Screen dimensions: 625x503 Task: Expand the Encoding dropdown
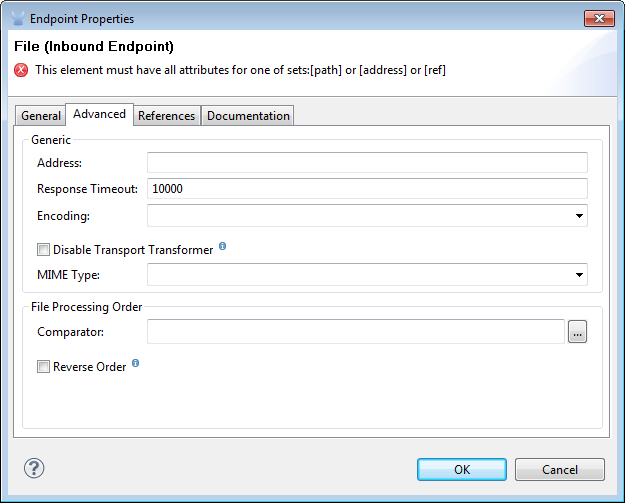[579, 215]
